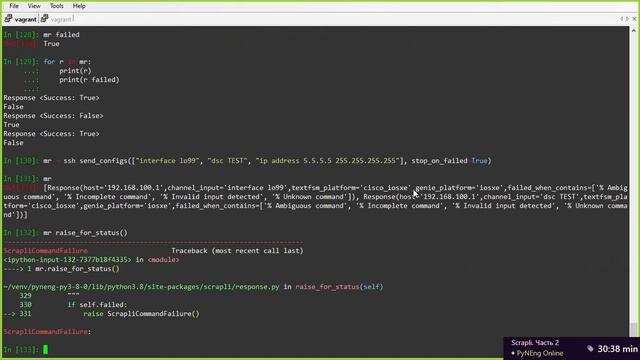Click 'mr.raise_for_status()' on line In [132]

[85, 233]
